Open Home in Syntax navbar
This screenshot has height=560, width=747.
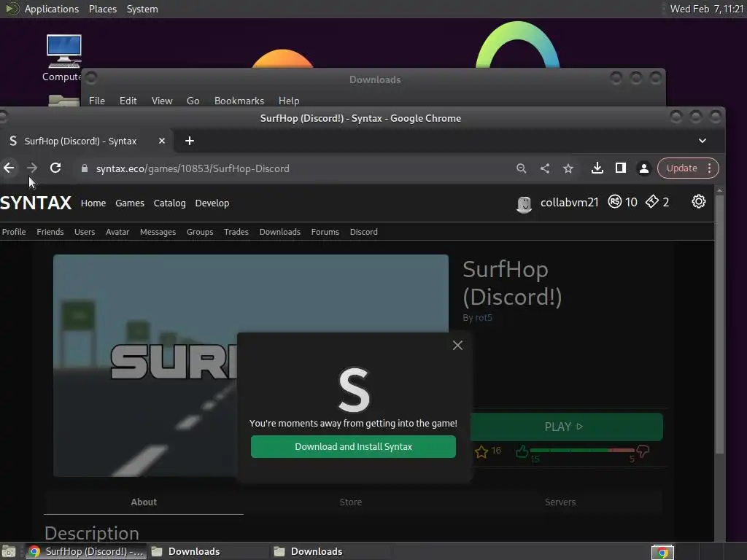pyautogui.click(x=93, y=203)
